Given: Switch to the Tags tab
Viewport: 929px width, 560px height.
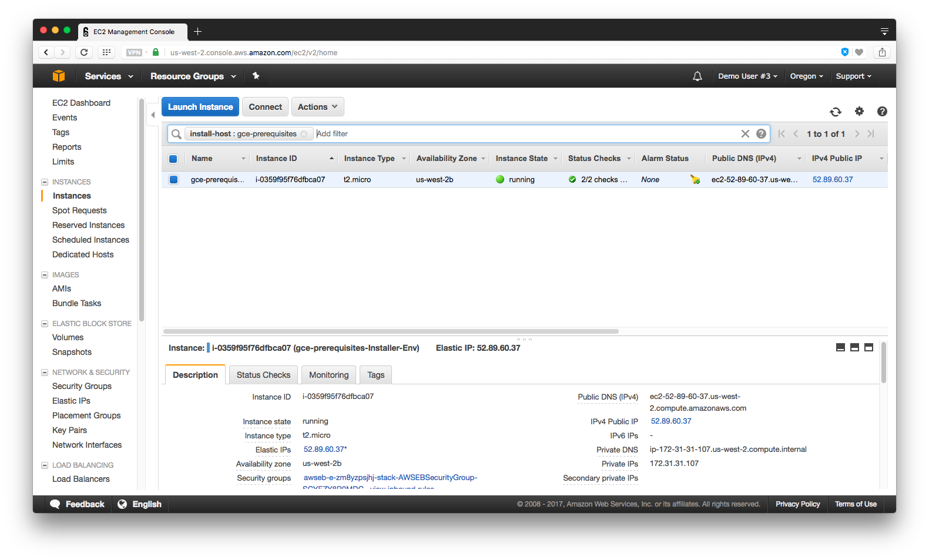Looking at the screenshot, I should tap(376, 375).
